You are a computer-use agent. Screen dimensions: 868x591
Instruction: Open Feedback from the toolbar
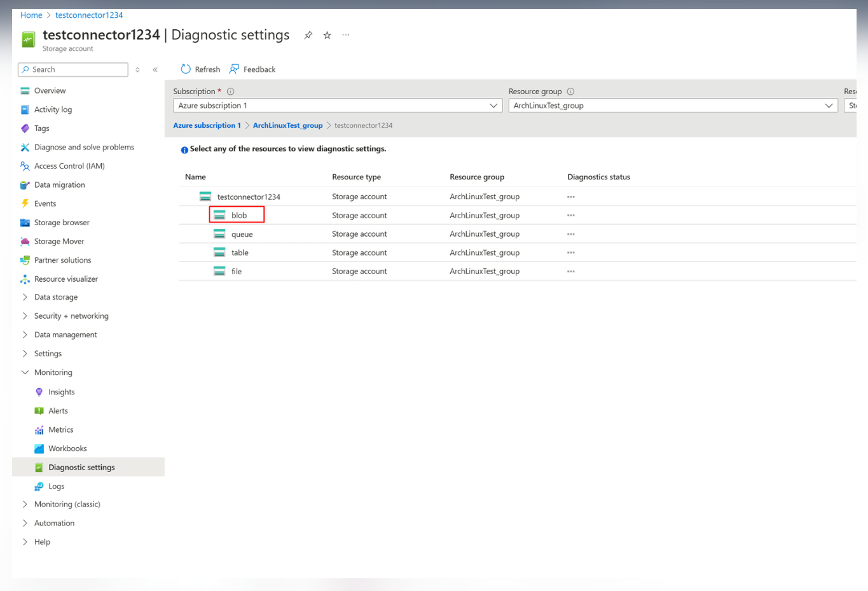252,69
